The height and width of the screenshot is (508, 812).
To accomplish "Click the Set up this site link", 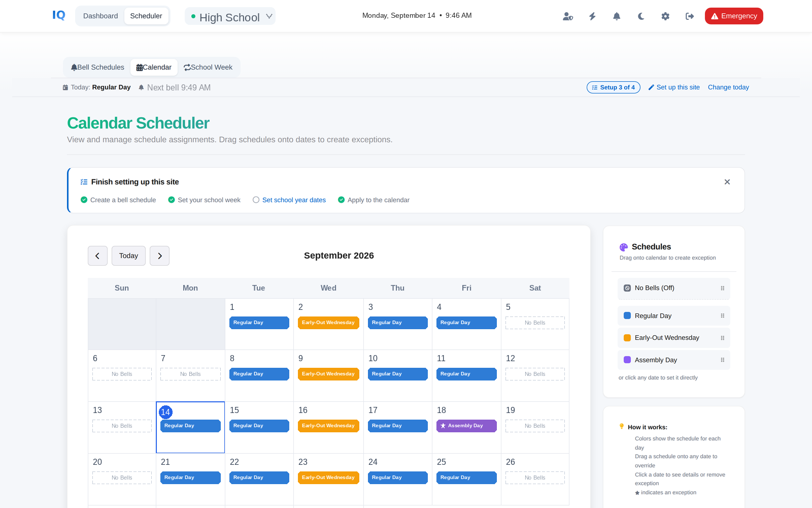I will 674,87.
